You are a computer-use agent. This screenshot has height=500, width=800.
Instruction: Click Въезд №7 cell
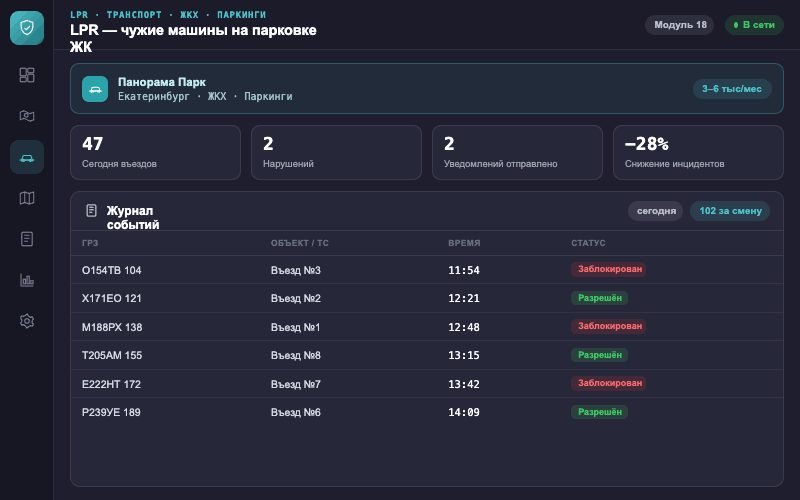coord(295,384)
